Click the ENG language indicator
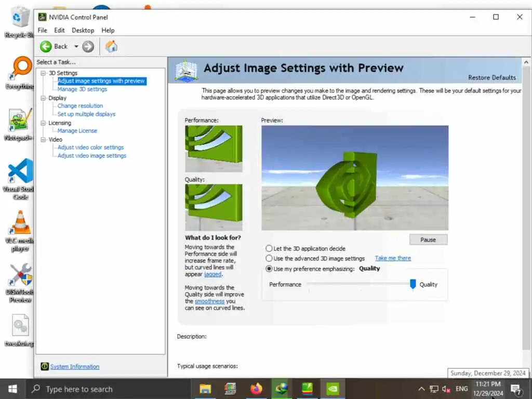This screenshot has height=399, width=532. pos(461,389)
